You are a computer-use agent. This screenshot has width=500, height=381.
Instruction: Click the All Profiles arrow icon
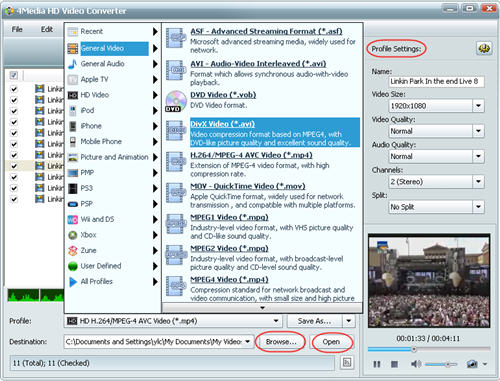tap(72, 282)
